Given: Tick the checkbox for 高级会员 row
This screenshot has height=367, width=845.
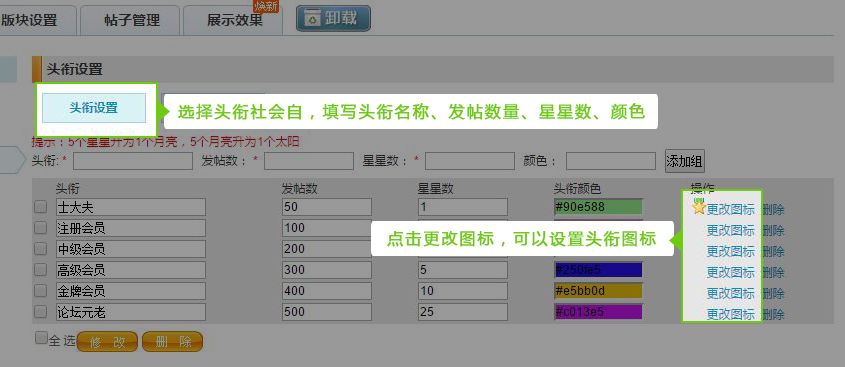Looking at the screenshot, I should click(x=40, y=270).
